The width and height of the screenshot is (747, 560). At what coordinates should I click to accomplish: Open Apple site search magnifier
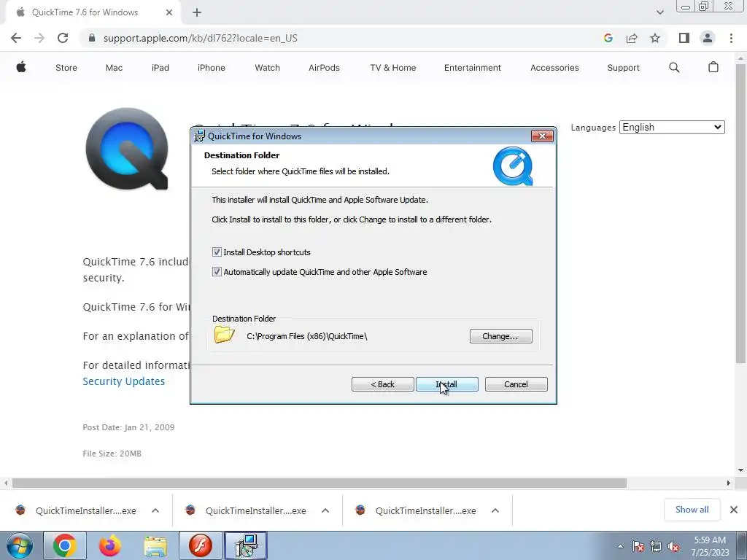(674, 67)
